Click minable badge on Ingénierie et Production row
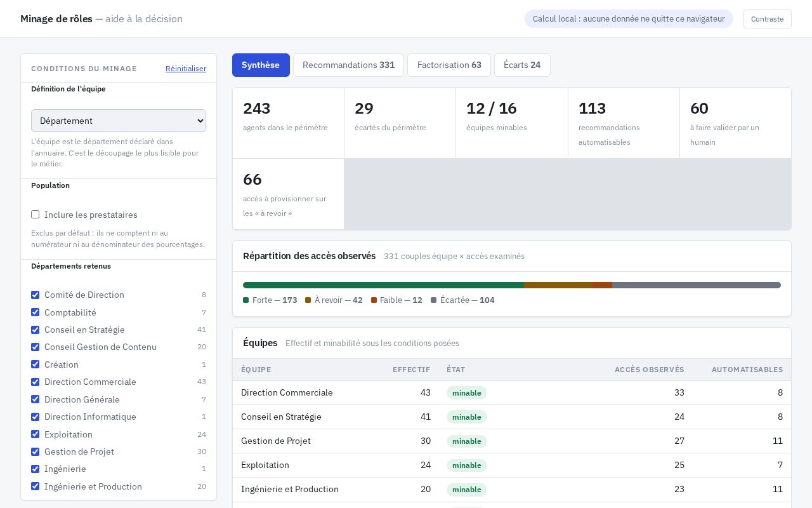 (x=467, y=490)
